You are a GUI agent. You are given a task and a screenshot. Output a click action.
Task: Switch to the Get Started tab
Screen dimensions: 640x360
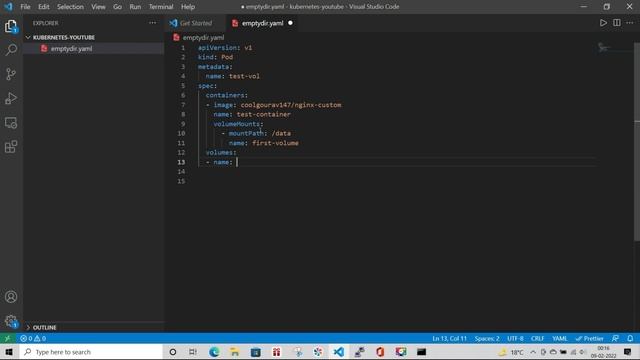pyautogui.click(x=195, y=23)
